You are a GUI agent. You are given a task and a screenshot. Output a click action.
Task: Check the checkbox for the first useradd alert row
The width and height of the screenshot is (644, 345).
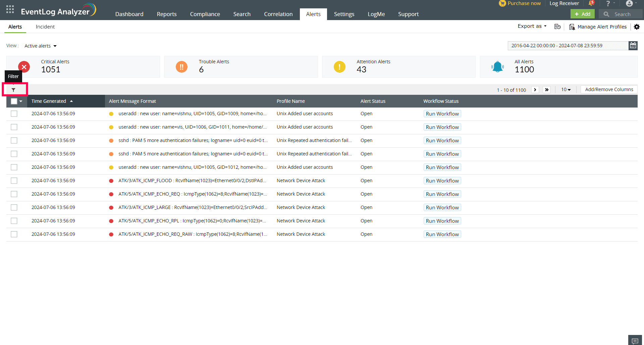coord(14,114)
